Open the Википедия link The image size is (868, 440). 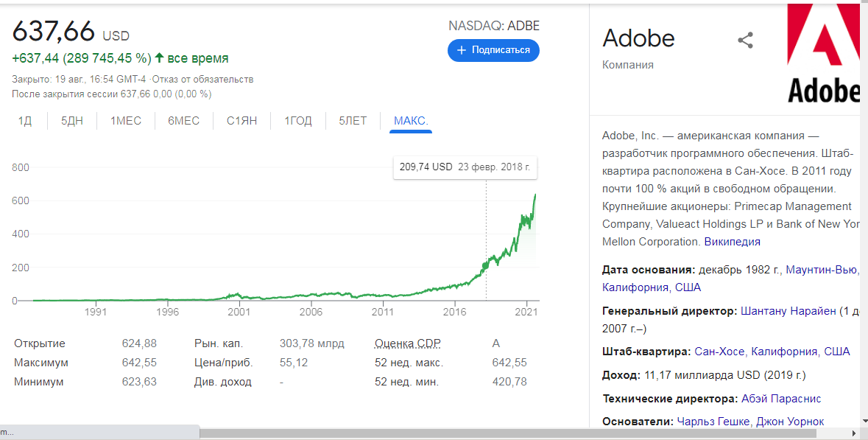click(732, 242)
